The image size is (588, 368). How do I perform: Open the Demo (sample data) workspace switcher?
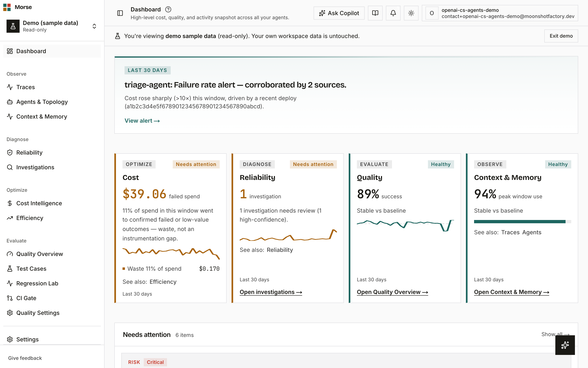[52, 26]
